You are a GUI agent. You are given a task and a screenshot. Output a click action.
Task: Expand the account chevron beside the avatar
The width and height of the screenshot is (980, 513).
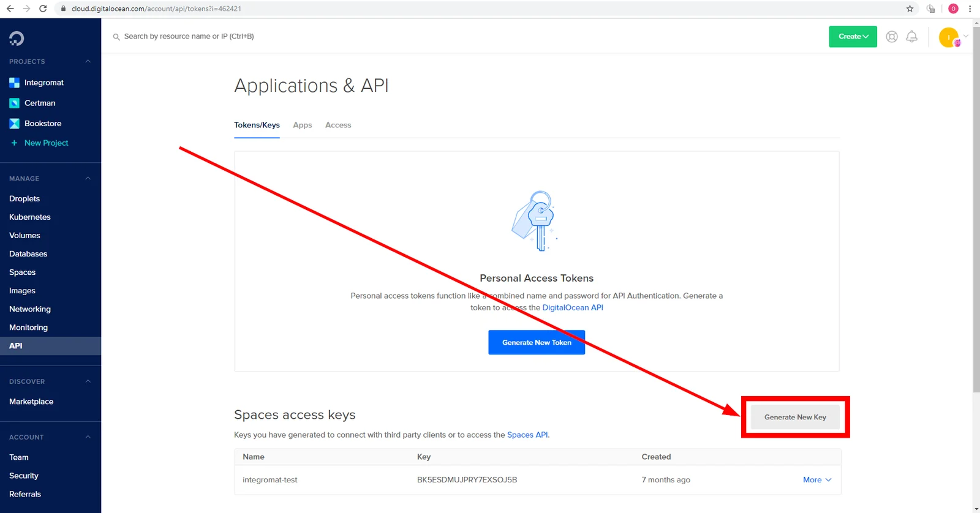tap(966, 36)
